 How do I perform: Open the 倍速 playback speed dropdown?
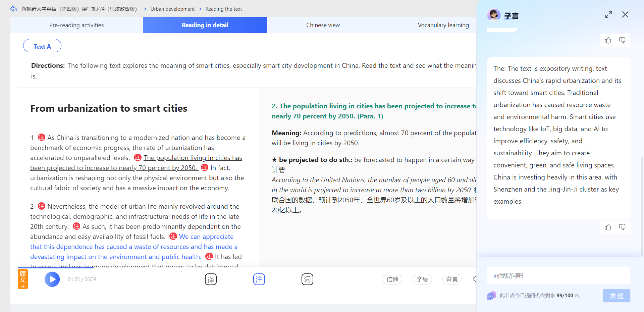coord(392,279)
